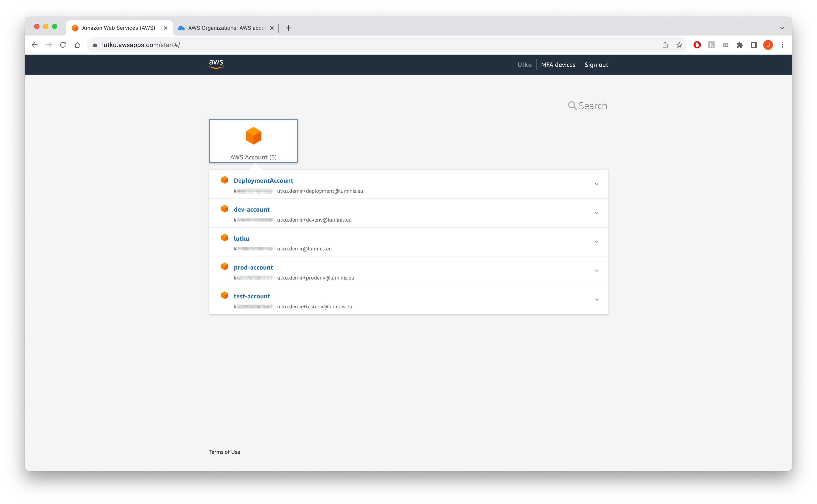The width and height of the screenshot is (817, 504).
Task: Expand the DeploymentAccount row chevron
Action: click(x=596, y=184)
